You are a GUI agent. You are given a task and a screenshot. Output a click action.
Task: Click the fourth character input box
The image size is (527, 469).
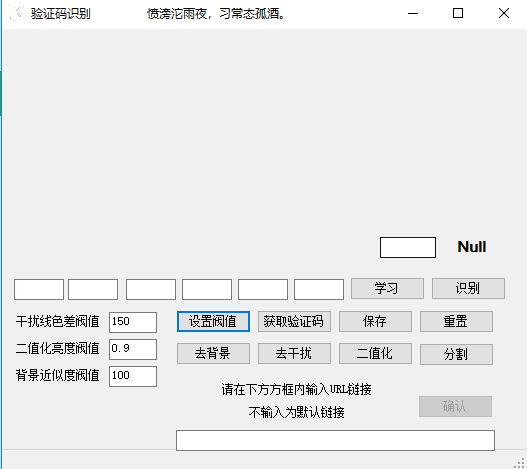coord(207,289)
